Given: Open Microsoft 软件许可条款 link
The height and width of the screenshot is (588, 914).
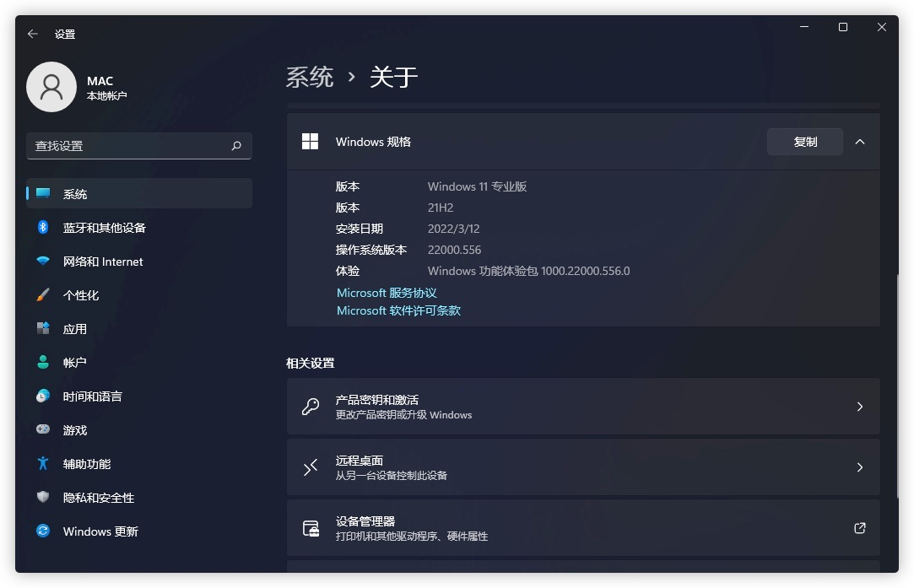Looking at the screenshot, I should [398, 310].
